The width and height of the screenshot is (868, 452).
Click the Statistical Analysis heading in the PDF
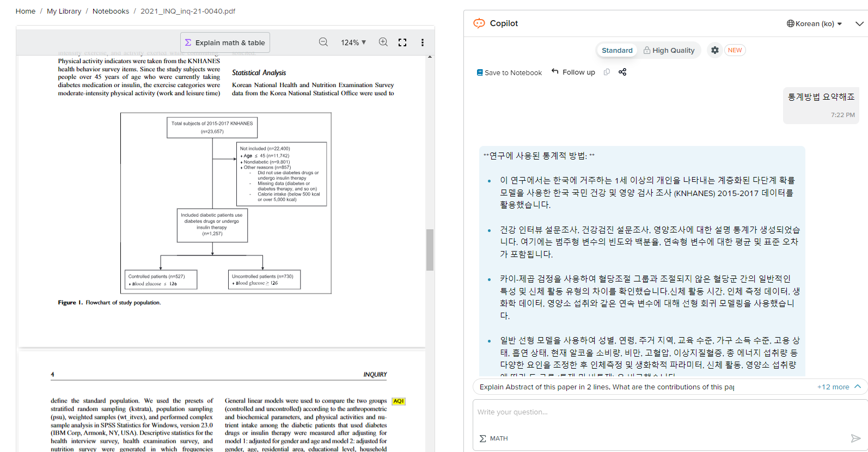259,72
